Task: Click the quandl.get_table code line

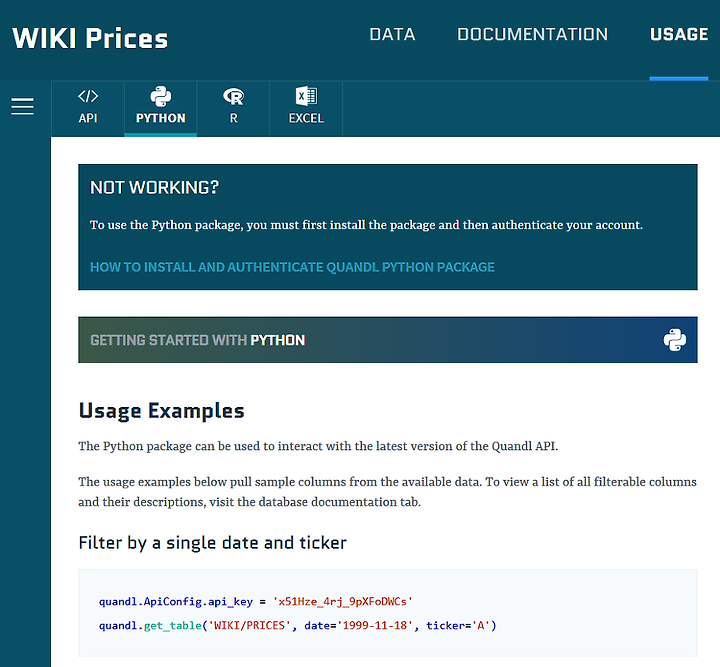Action: 298,625
